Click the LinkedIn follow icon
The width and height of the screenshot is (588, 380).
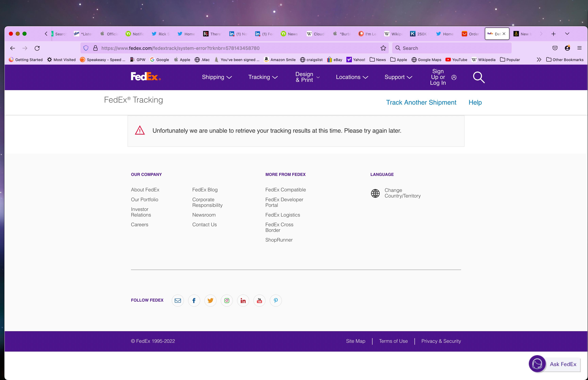tap(243, 301)
